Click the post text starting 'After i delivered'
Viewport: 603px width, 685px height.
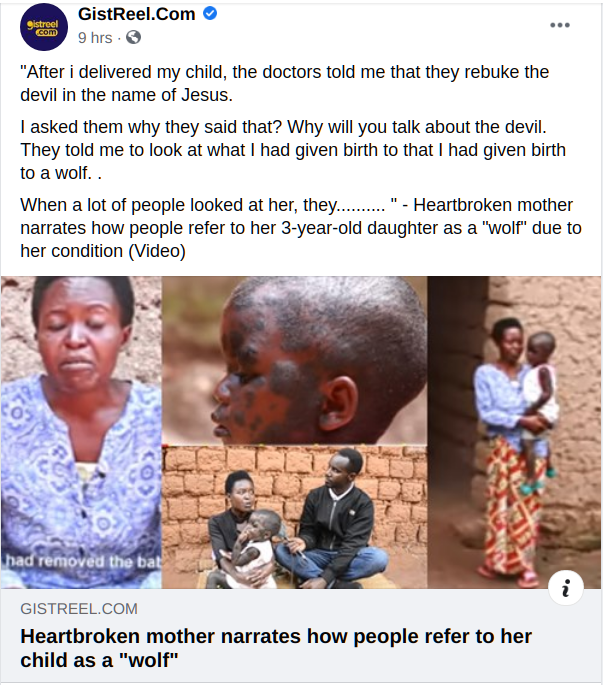(284, 83)
